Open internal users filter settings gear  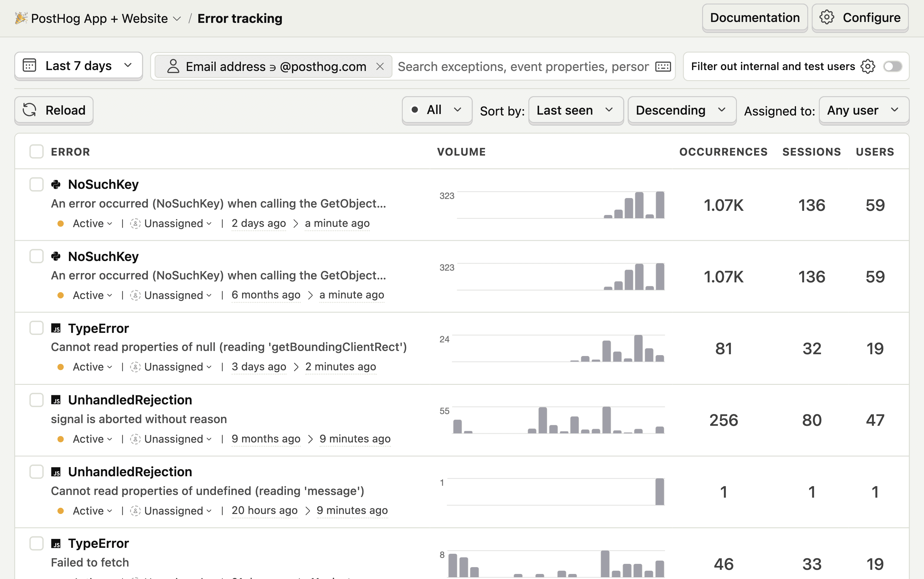click(x=868, y=66)
